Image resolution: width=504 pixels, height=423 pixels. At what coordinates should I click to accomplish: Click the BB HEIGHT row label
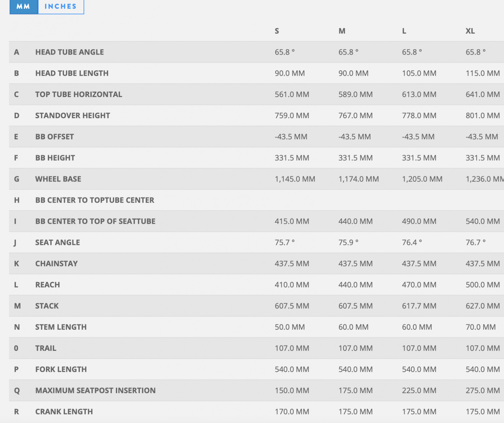click(x=55, y=158)
